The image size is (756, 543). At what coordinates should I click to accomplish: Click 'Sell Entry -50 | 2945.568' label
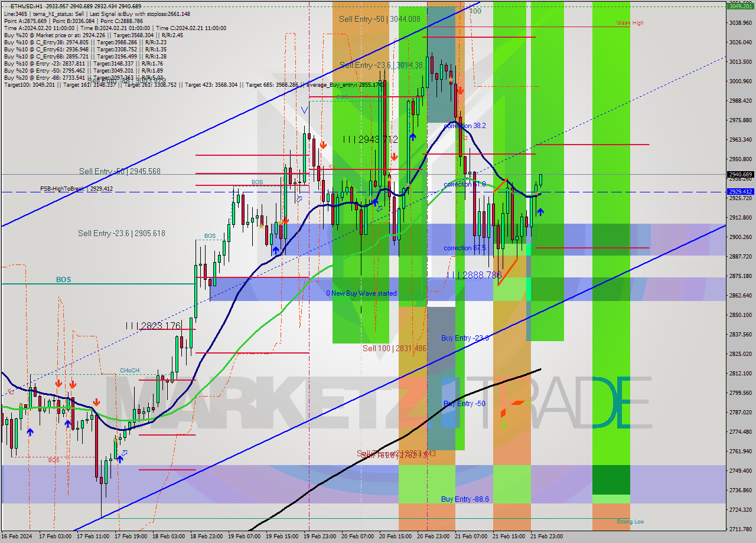(120, 171)
